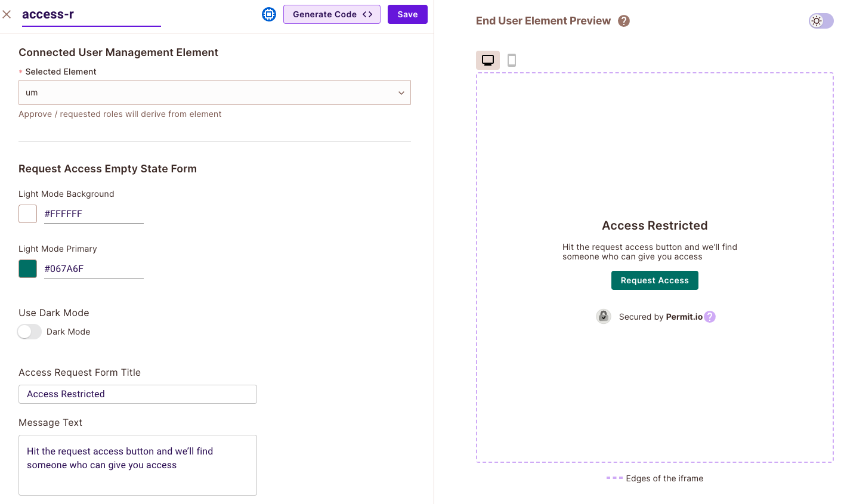This screenshot has width=841, height=504.
Task: Switch to desktop preview view
Action: click(488, 60)
